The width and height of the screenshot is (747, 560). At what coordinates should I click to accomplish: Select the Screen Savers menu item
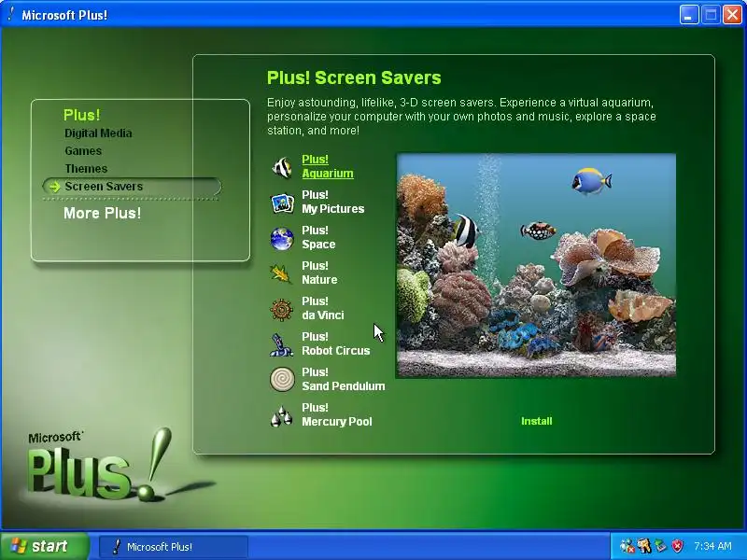tap(132, 186)
